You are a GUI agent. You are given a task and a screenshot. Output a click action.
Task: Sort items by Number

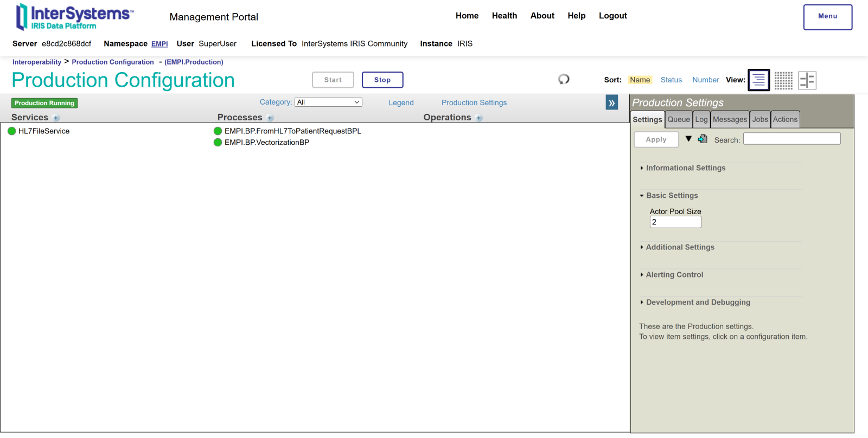pos(705,80)
